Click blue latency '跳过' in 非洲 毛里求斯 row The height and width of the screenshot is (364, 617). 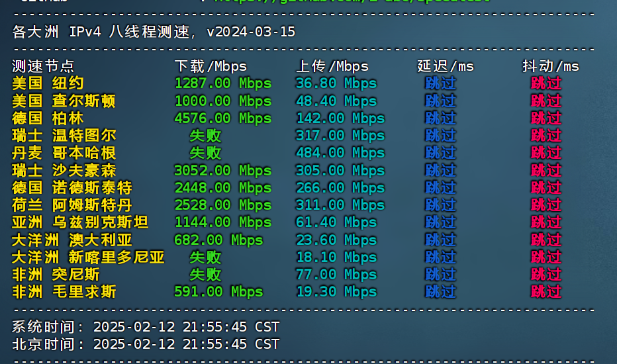tap(440, 292)
